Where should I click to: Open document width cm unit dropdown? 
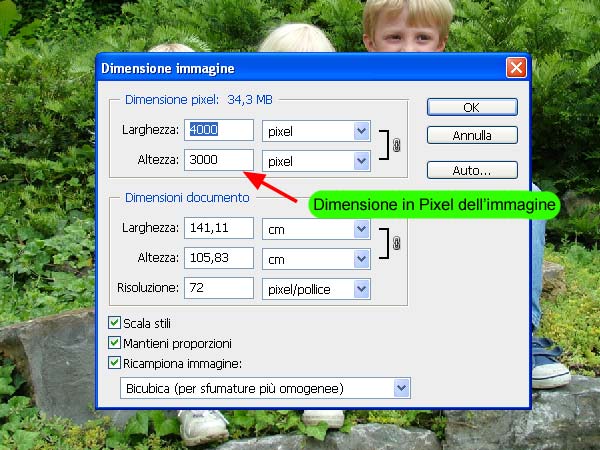pyautogui.click(x=316, y=229)
